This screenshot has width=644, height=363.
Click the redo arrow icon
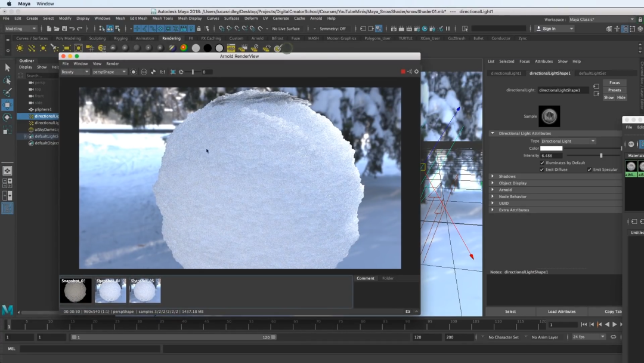pyautogui.click(x=80, y=29)
